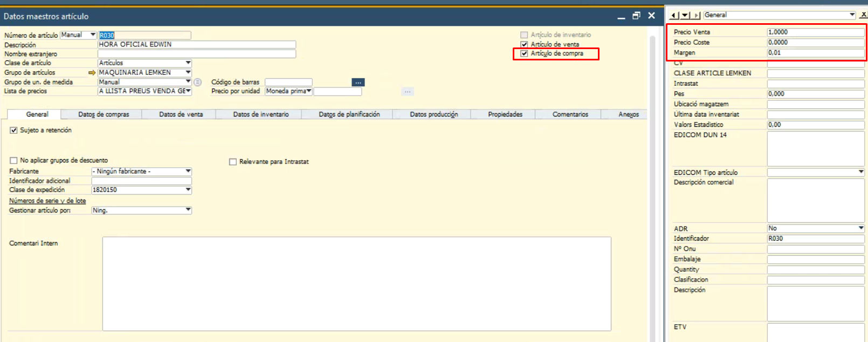Open General category dropdown in side panel
868x342 pixels.
[x=852, y=15]
